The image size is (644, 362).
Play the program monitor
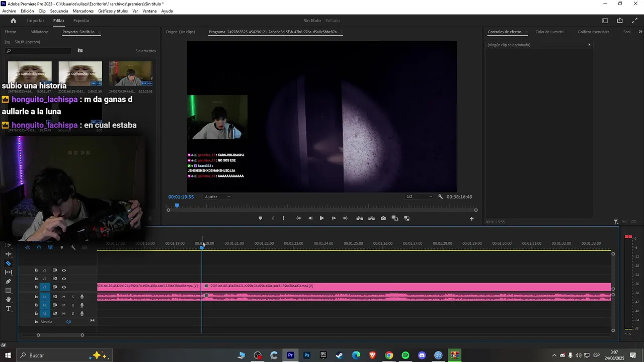tap(322, 218)
